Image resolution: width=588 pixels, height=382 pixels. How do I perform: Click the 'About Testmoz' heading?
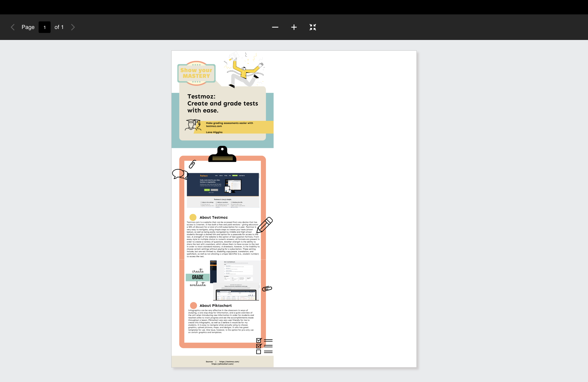point(214,217)
